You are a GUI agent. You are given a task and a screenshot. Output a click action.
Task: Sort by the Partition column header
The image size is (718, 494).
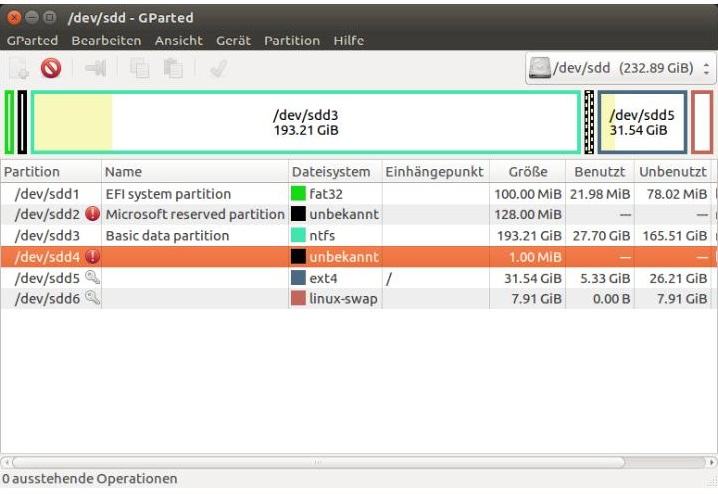[x=51, y=172]
